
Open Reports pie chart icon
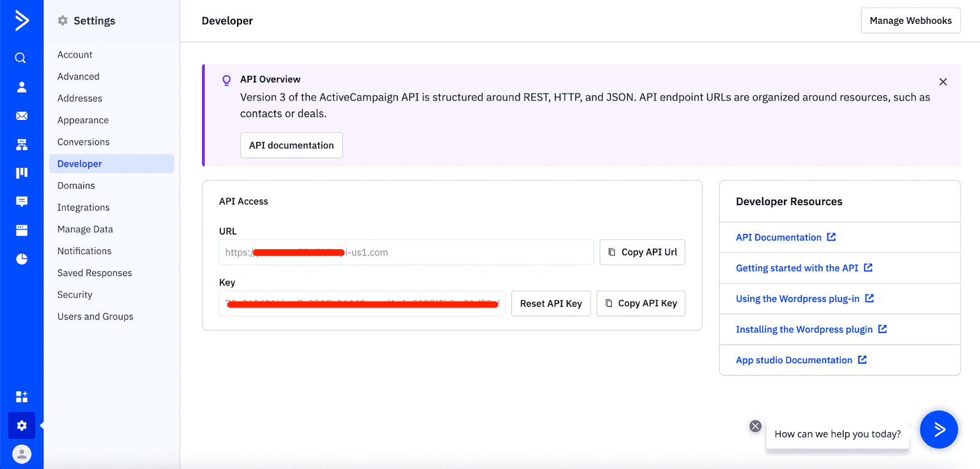click(21, 259)
